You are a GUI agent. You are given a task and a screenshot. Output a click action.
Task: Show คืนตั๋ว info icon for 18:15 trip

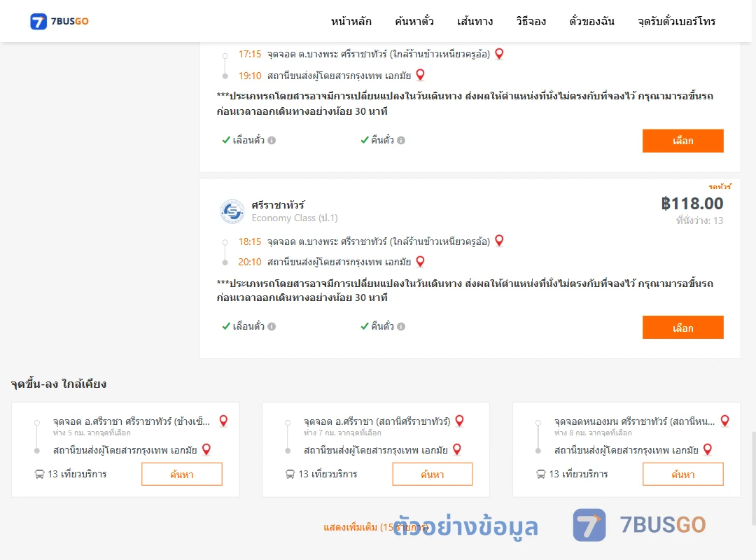(401, 326)
